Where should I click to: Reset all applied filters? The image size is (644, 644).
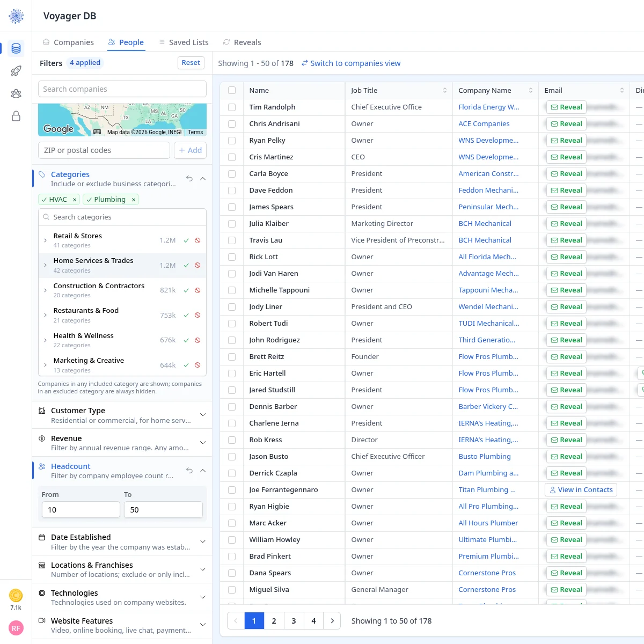pyautogui.click(x=191, y=63)
